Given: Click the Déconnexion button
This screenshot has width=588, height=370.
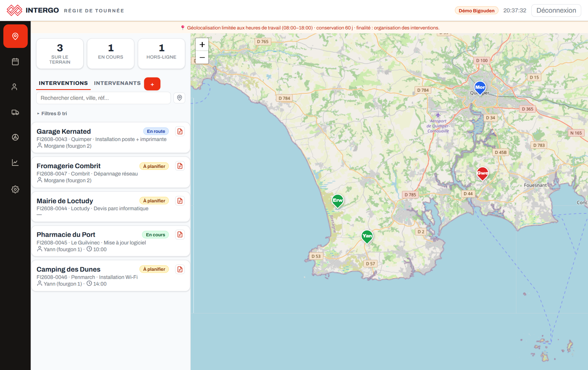Looking at the screenshot, I should (556, 11).
